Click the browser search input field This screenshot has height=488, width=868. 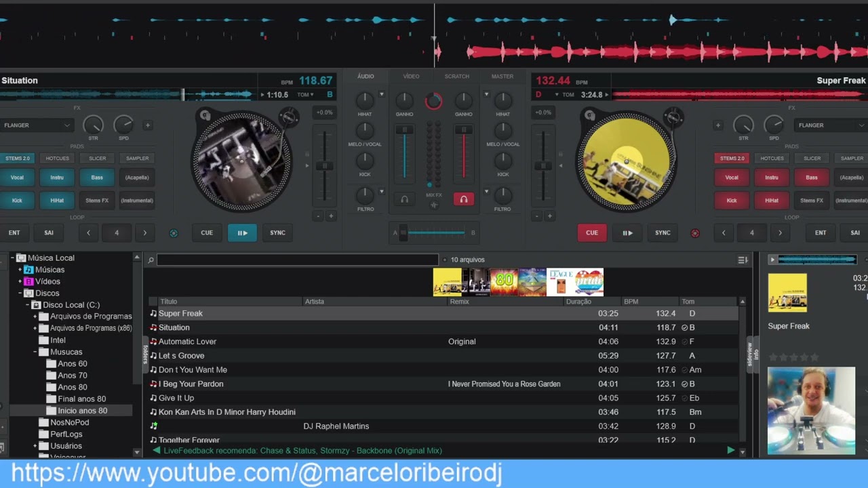pos(298,260)
